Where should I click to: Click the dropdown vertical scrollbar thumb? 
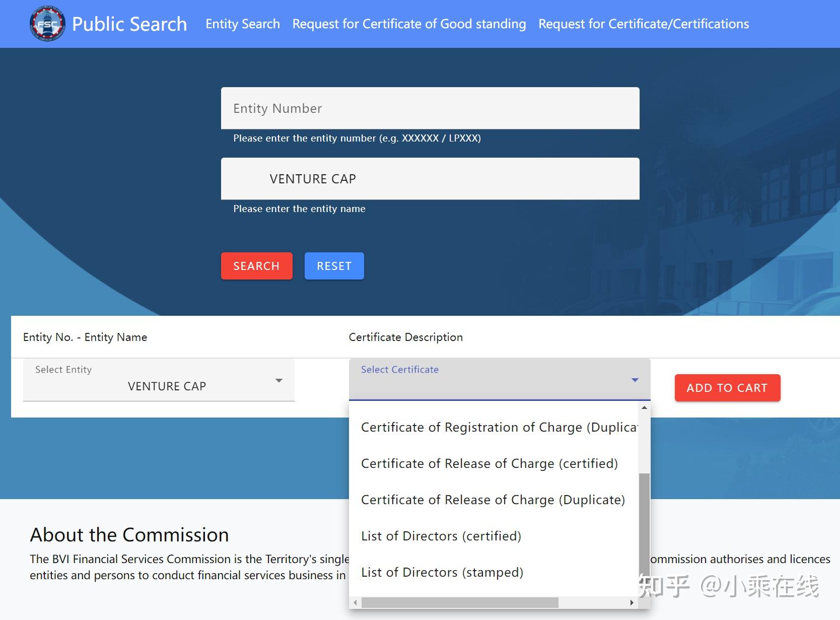click(644, 534)
